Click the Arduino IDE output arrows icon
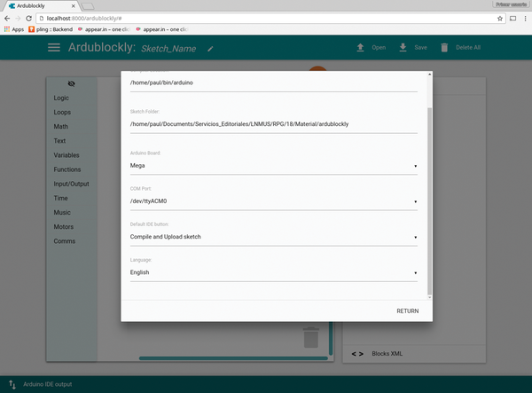 point(12,384)
